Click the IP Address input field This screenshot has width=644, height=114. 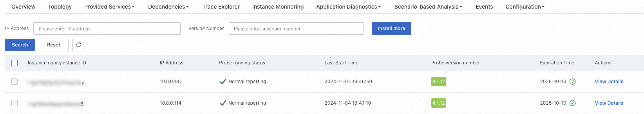click(107, 29)
